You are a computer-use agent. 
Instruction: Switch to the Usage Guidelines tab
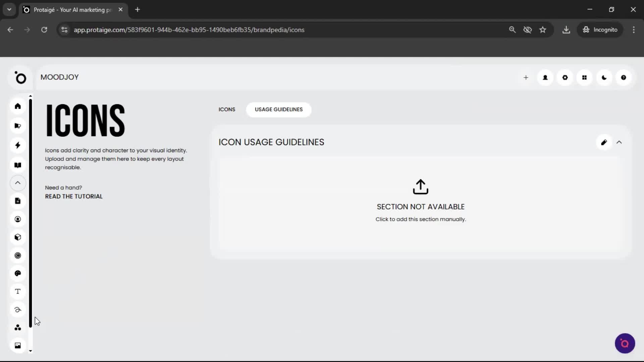click(278, 110)
